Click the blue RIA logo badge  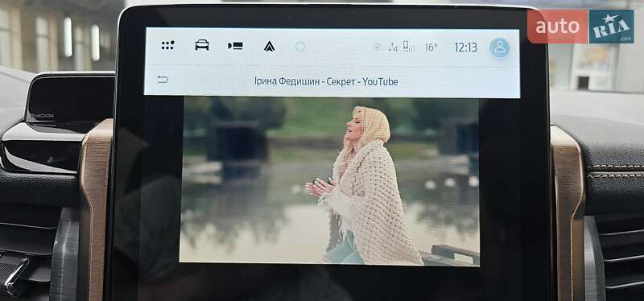[x=612, y=27]
